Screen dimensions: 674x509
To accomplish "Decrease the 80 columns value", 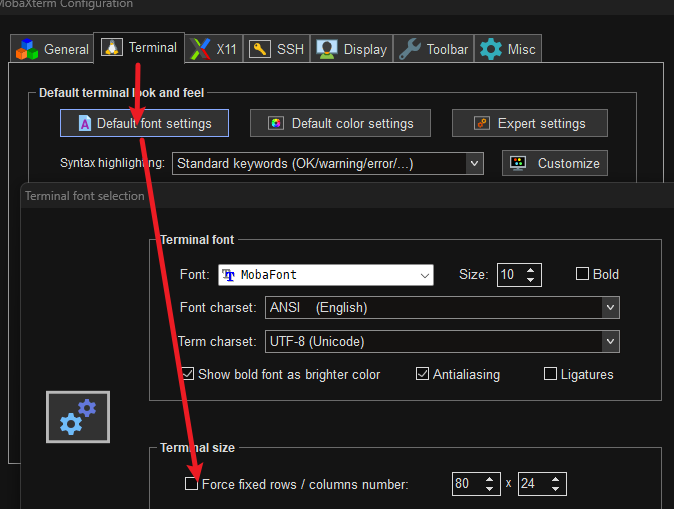I will click(489, 489).
